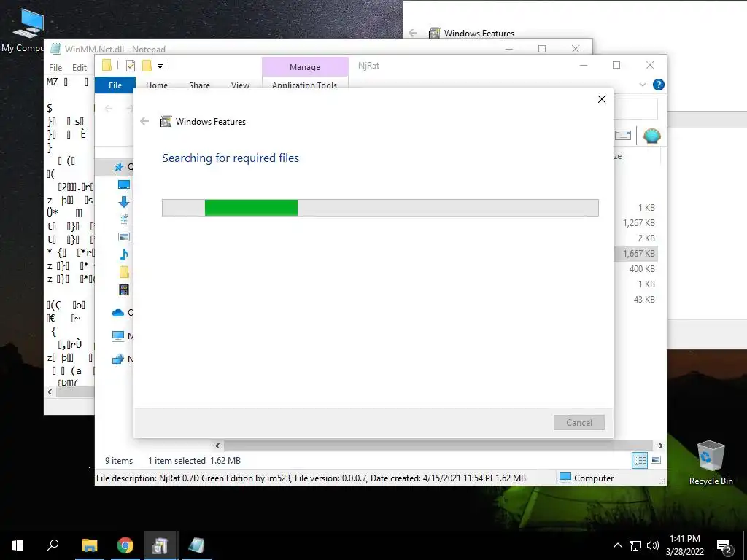This screenshot has height=560, width=747.
Task: Select Desktop icon in navigation pane
Action: click(x=124, y=184)
